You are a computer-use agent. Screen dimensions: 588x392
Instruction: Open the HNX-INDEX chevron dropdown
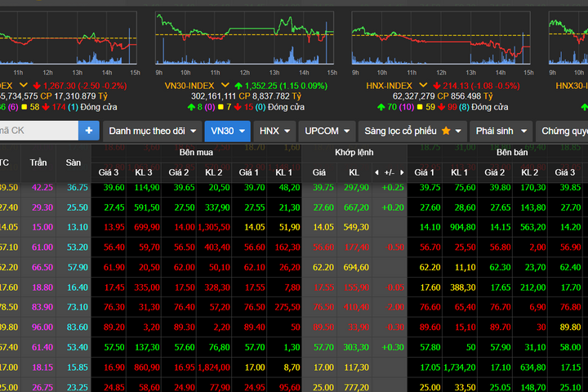click(423, 86)
